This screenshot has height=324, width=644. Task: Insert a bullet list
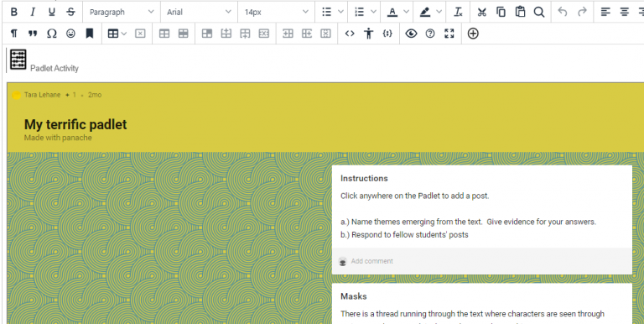tap(326, 12)
